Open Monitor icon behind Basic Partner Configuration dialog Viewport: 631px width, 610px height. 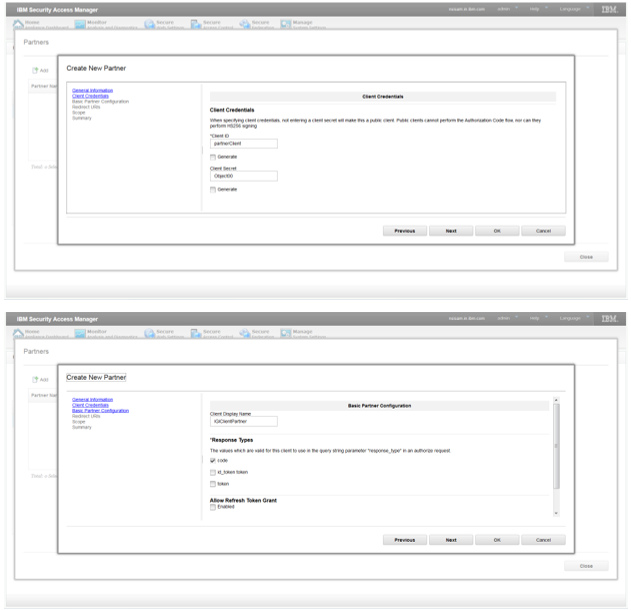coord(80,334)
